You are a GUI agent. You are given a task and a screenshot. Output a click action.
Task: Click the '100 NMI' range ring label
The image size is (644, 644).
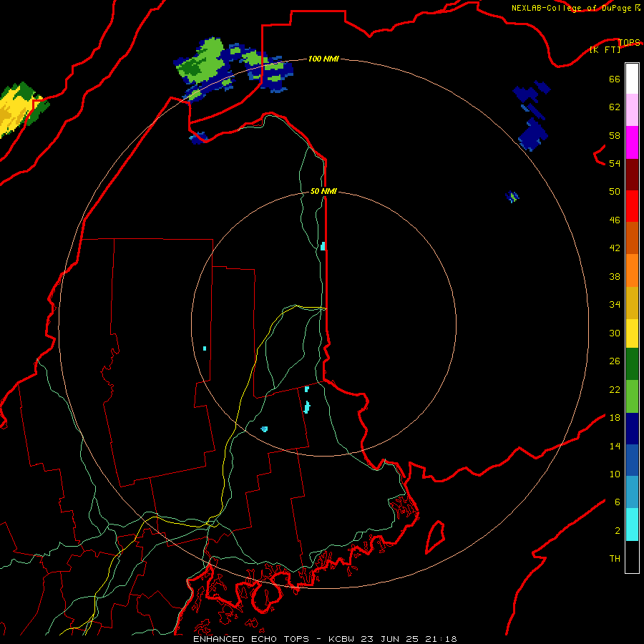(x=323, y=59)
